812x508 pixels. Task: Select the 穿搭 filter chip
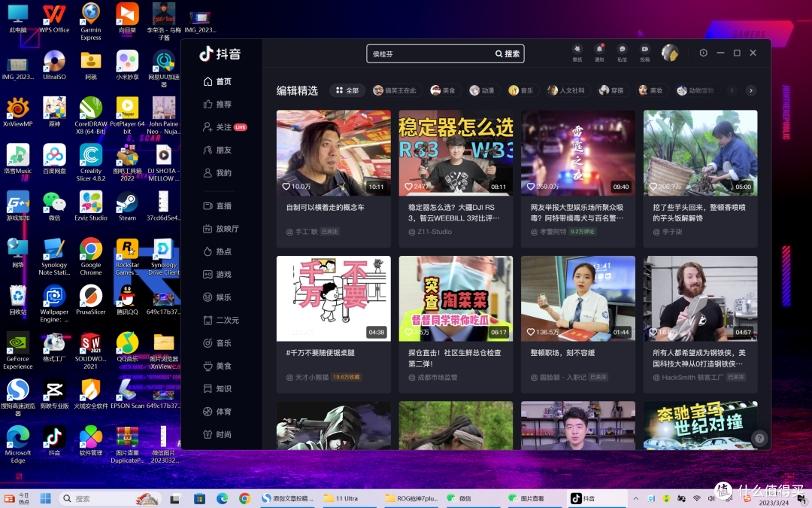click(x=612, y=90)
